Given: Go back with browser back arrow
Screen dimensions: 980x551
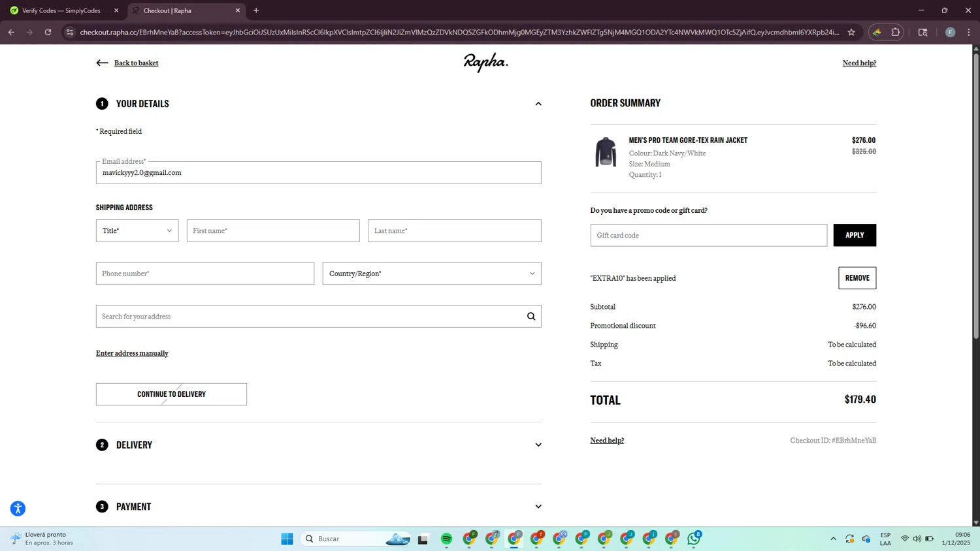Looking at the screenshot, I should tap(11, 32).
